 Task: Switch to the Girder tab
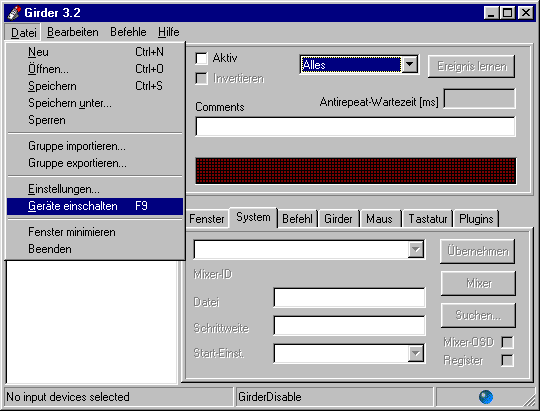coord(338,219)
